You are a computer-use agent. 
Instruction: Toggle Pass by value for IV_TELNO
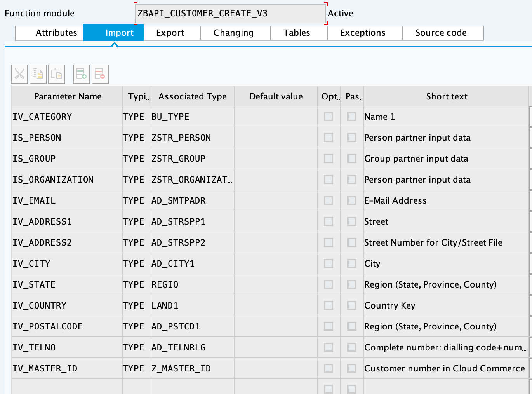coord(352,347)
